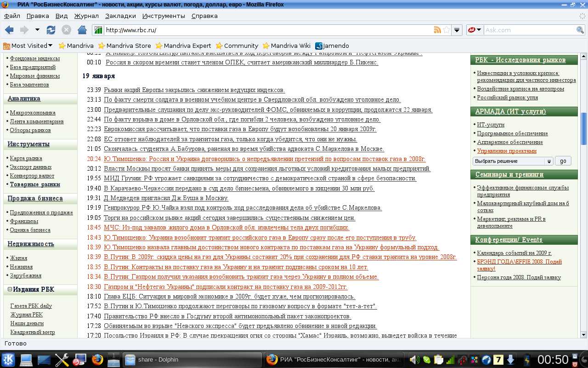Open the 18:10 Глава ЕЦБ news headline
588x368 pixels.
(229, 296)
